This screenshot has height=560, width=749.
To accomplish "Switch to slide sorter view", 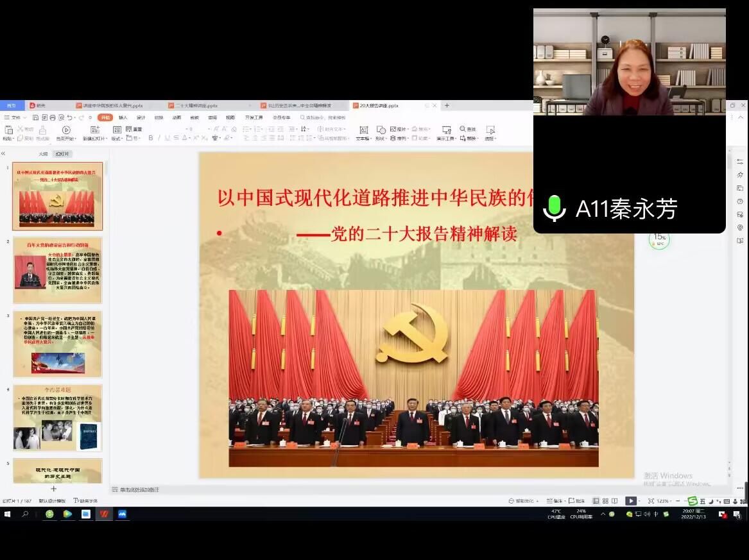I will pos(605,501).
